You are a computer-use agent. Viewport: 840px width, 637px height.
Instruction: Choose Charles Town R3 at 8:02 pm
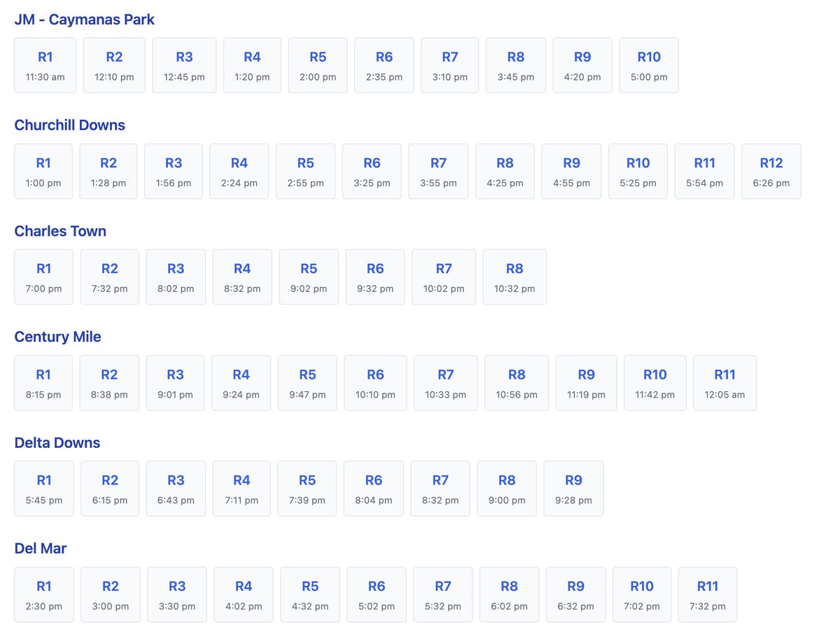point(176,277)
